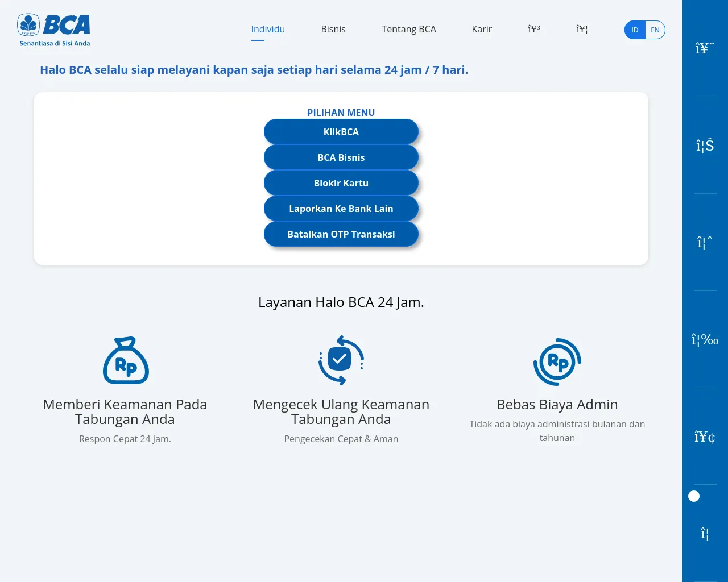The height and width of the screenshot is (582, 728).
Task: Switch language to ID
Action: click(x=635, y=30)
